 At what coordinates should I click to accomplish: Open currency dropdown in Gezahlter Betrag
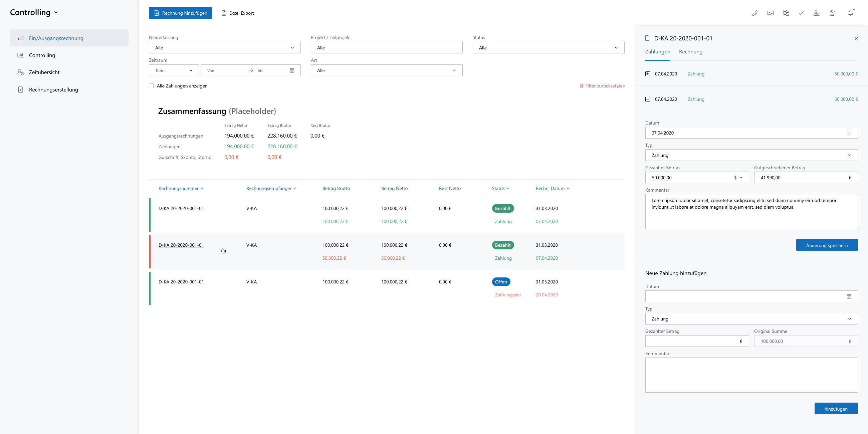coord(738,178)
